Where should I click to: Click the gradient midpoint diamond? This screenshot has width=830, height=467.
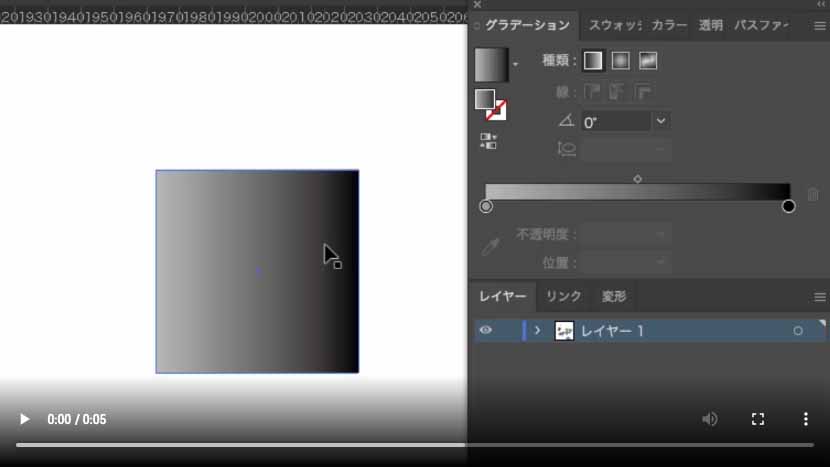point(637,179)
